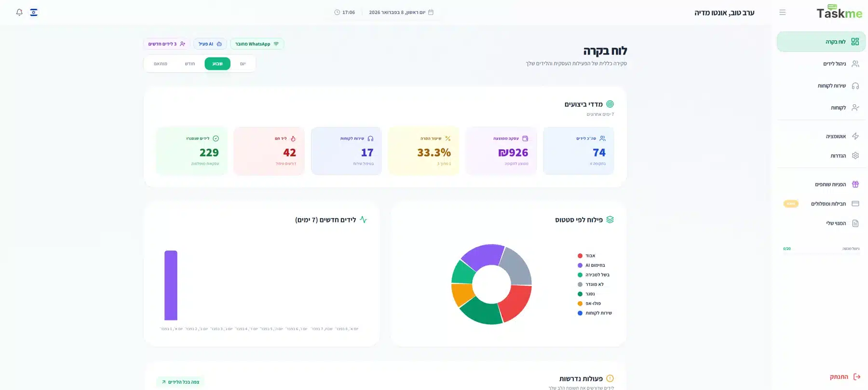Click the blue שירות לקוחות legend swatch
The height and width of the screenshot is (390, 868).
[x=580, y=313]
